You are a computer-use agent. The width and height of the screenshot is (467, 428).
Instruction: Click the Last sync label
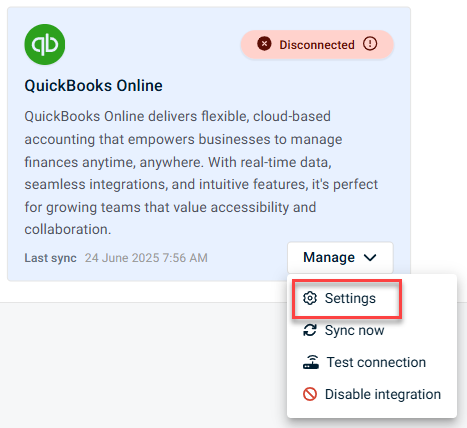click(x=50, y=258)
